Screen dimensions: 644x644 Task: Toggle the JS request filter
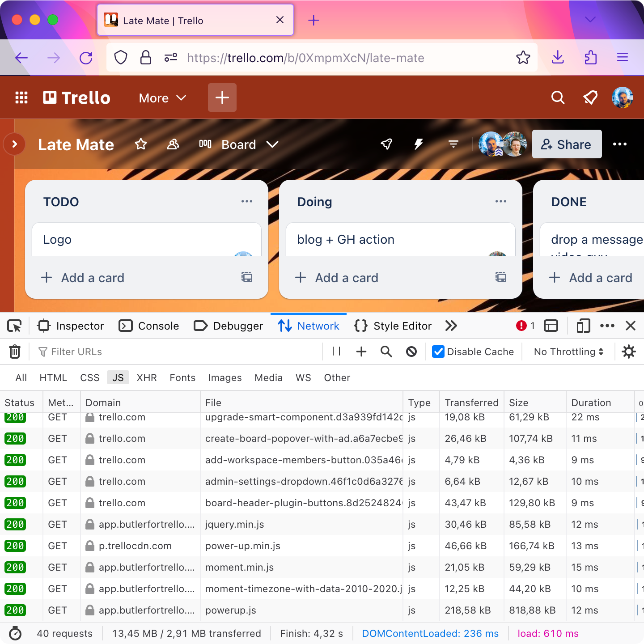tap(118, 377)
